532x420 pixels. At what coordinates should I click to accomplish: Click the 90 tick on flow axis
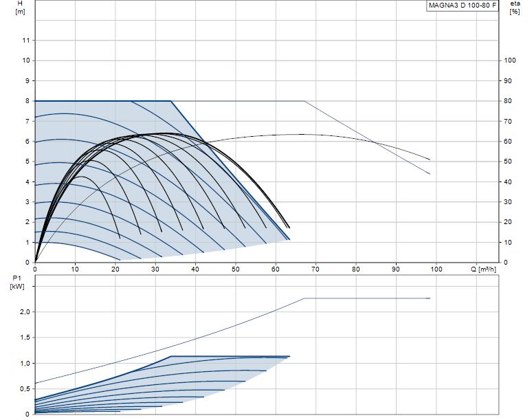click(x=396, y=269)
